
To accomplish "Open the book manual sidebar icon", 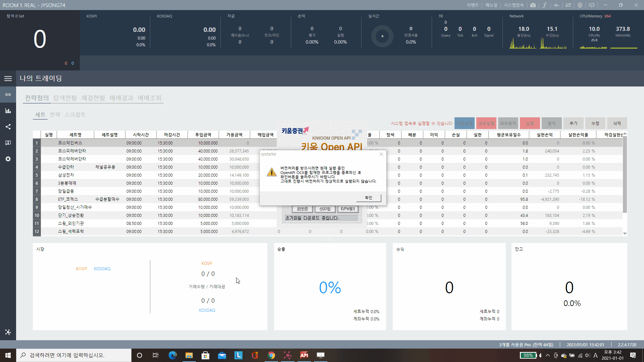I will click(8, 143).
